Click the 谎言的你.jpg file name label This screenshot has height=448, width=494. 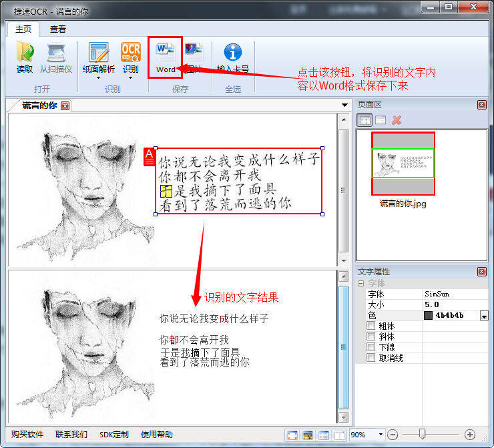point(403,204)
